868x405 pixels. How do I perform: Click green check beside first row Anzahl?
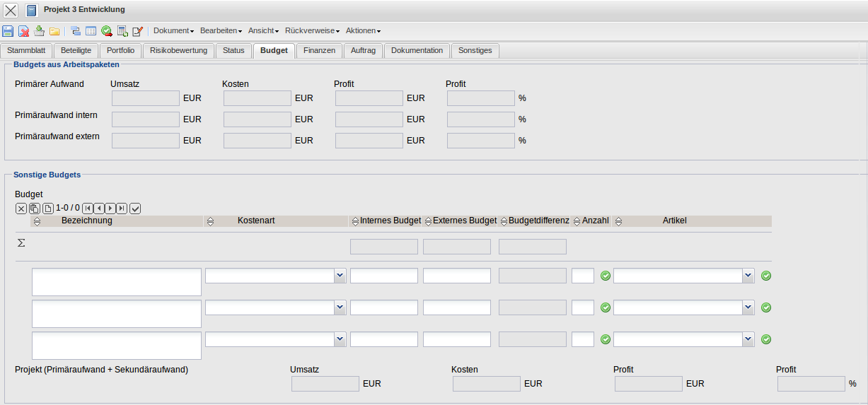[605, 276]
